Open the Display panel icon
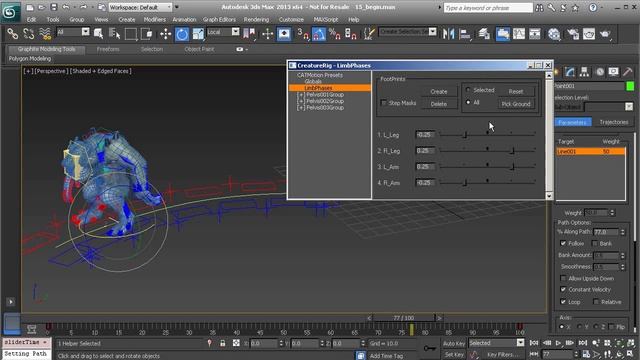 point(613,72)
